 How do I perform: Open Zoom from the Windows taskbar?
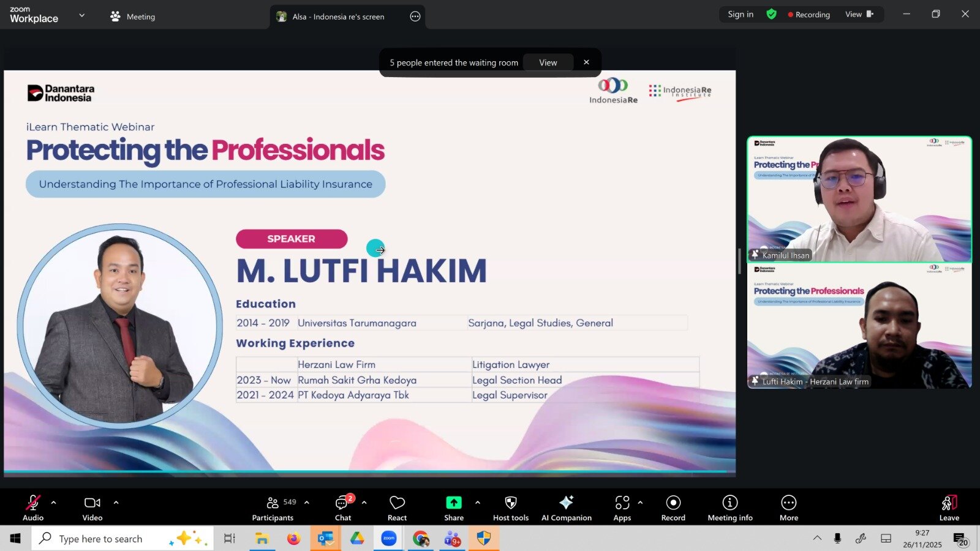(x=389, y=539)
